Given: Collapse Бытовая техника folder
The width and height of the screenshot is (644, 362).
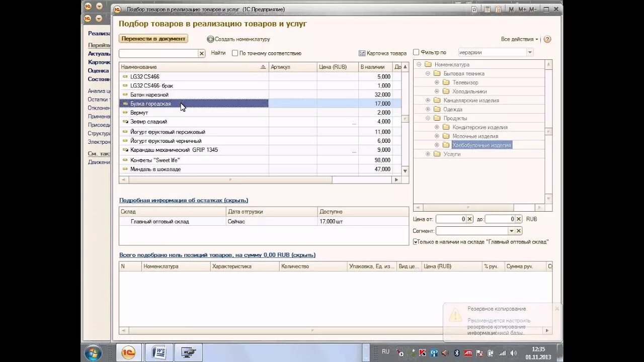Looking at the screenshot, I should click(x=428, y=73).
